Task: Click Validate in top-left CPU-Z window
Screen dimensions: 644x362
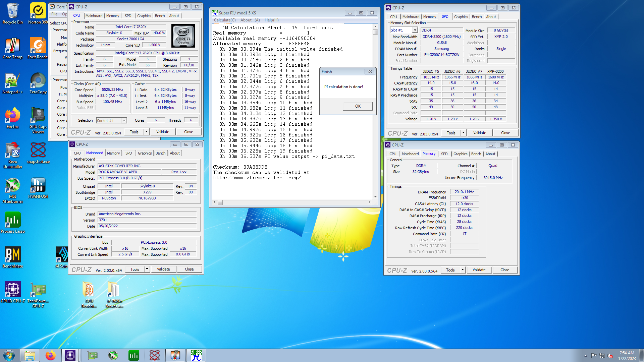Action: 163,132
